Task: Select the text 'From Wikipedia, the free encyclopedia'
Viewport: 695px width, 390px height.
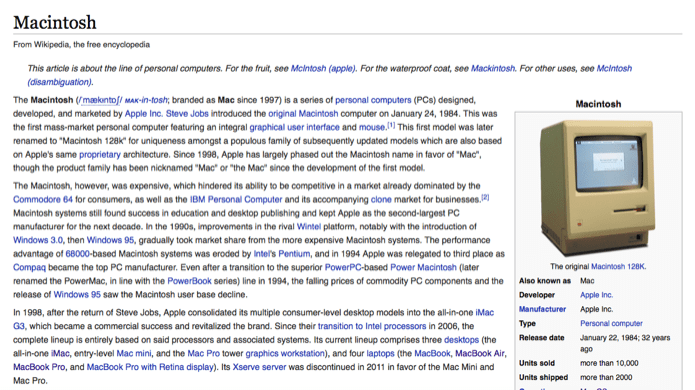Action: click(82, 45)
